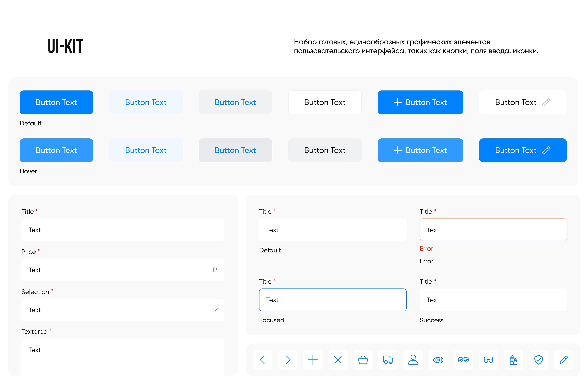588x386 pixels.
Task: Click the delivery truck icon
Action: pyautogui.click(x=388, y=360)
